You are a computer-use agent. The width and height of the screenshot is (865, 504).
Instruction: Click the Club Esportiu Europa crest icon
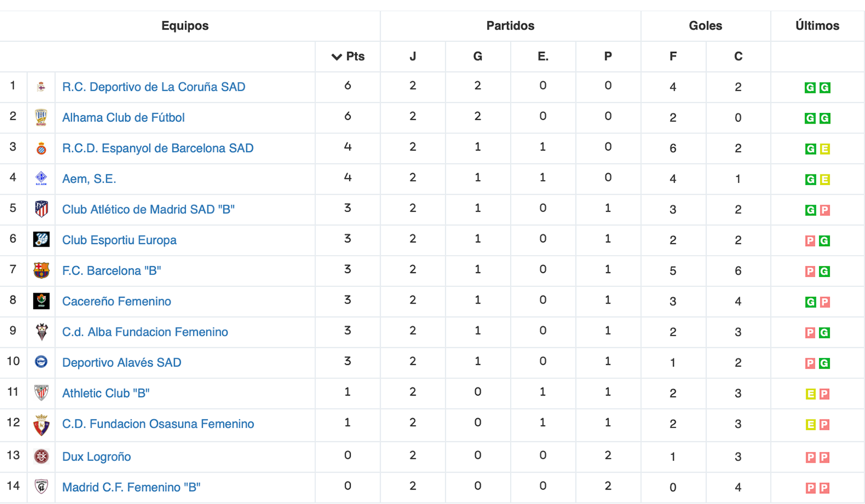coord(41,240)
